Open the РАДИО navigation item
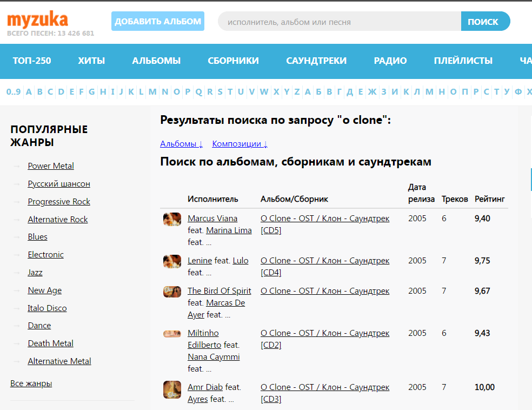The height and width of the screenshot is (410, 532). click(390, 61)
